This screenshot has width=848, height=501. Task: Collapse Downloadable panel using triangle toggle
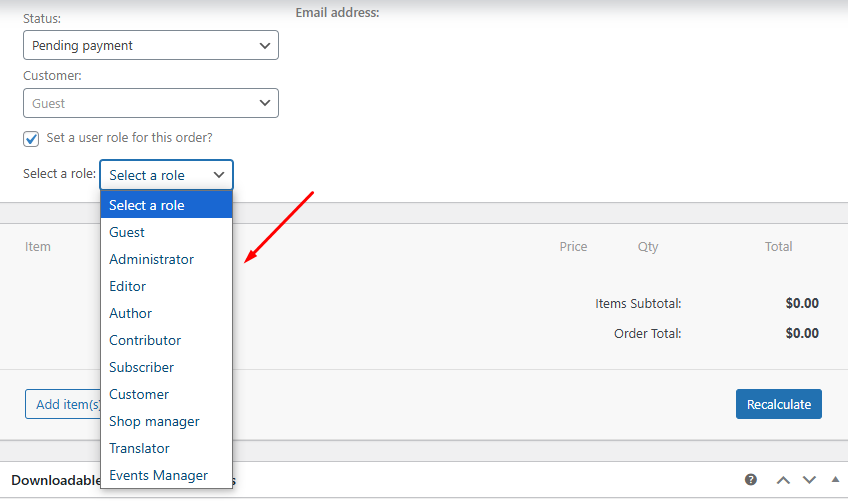[x=835, y=480]
